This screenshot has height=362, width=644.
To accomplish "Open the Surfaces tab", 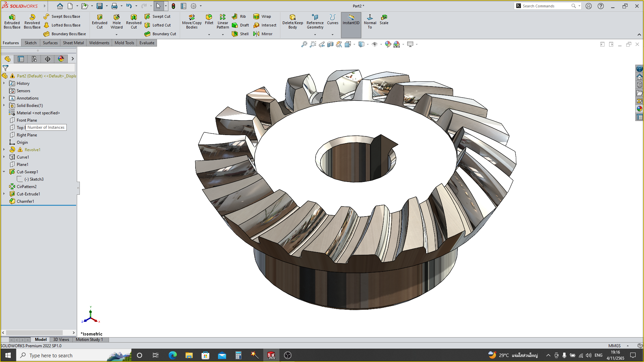I will pyautogui.click(x=50, y=43).
